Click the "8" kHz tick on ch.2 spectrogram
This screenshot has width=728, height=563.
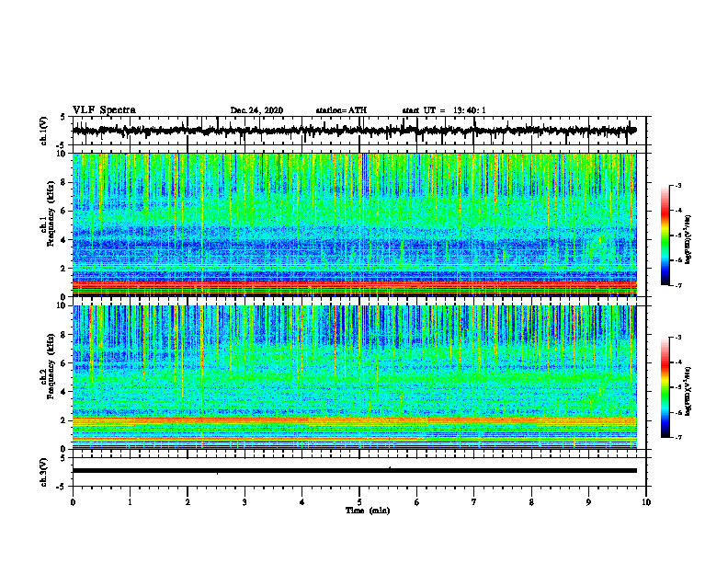(x=64, y=335)
